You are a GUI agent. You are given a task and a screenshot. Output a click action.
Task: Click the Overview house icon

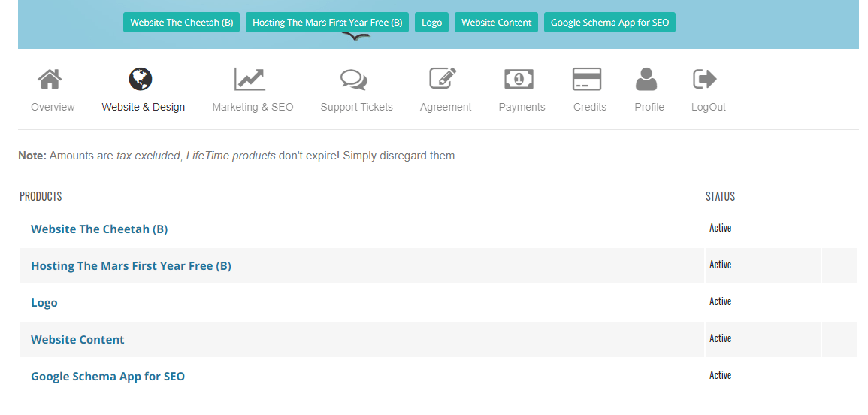pos(50,79)
